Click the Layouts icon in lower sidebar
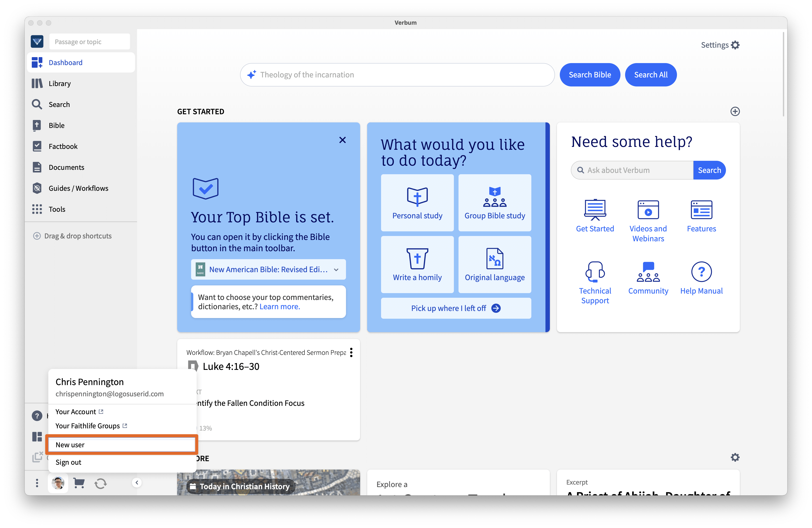Viewport: 812px width, 528px height. point(37,437)
